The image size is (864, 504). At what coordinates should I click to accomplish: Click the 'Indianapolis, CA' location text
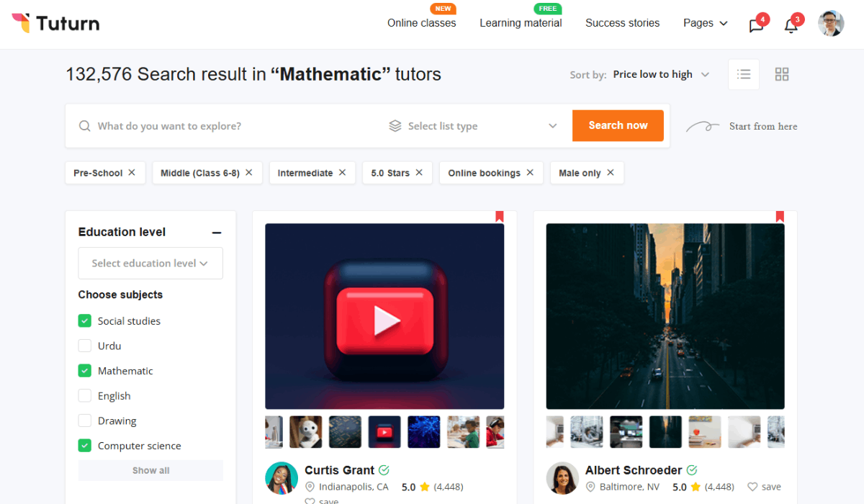pos(354,487)
